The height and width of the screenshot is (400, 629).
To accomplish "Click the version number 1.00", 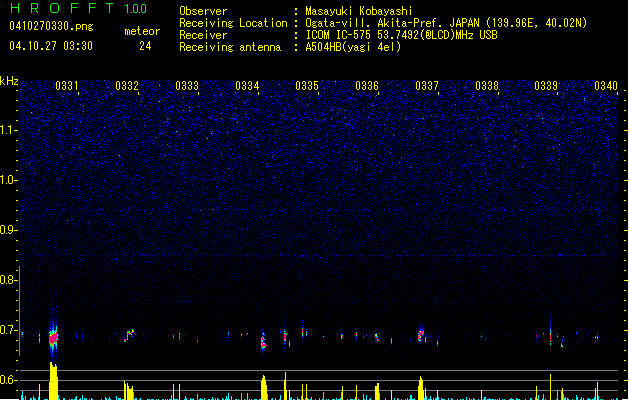I will (x=135, y=9).
